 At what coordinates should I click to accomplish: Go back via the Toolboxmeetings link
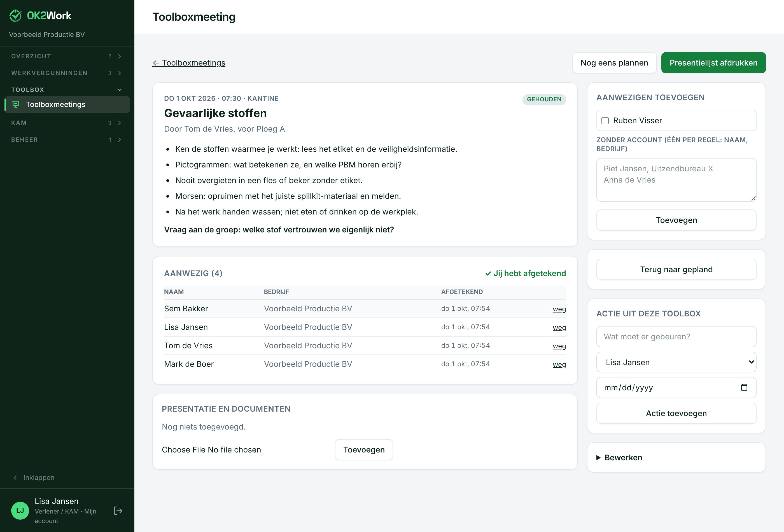[189, 63]
